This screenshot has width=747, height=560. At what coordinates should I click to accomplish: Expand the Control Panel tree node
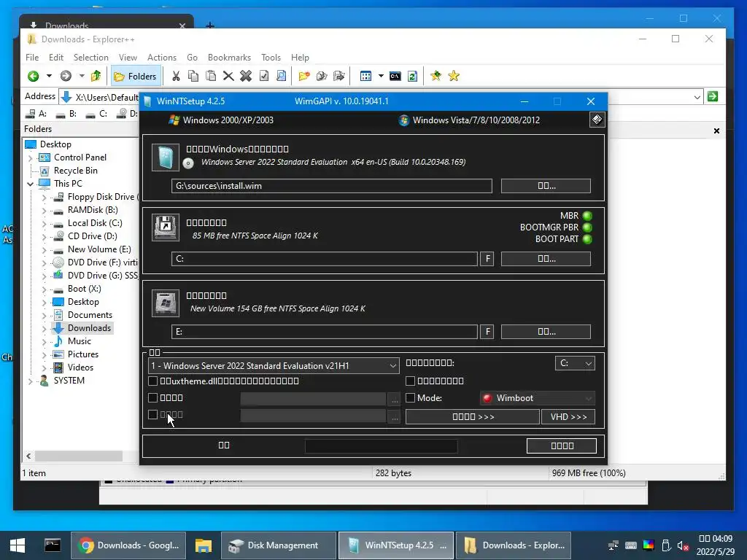tap(31, 157)
